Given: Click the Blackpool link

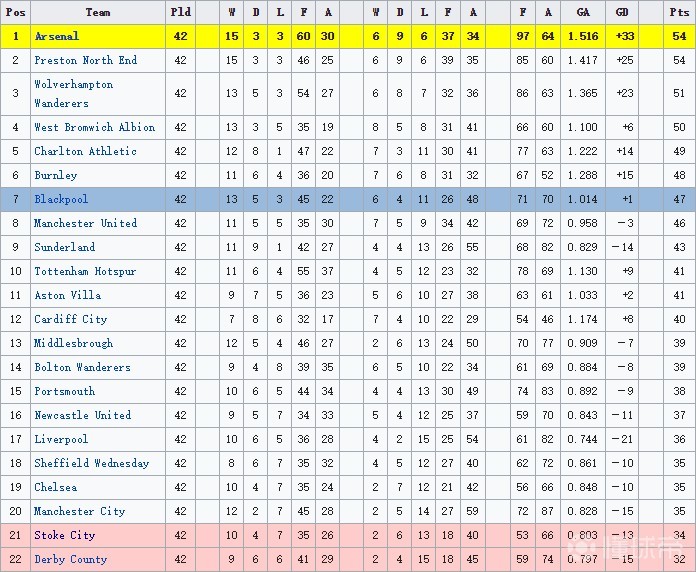Looking at the screenshot, I should pyautogui.click(x=61, y=200).
